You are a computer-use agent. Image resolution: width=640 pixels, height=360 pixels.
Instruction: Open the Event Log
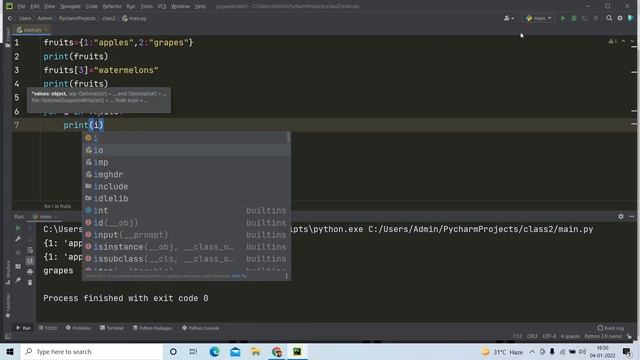[611, 328]
